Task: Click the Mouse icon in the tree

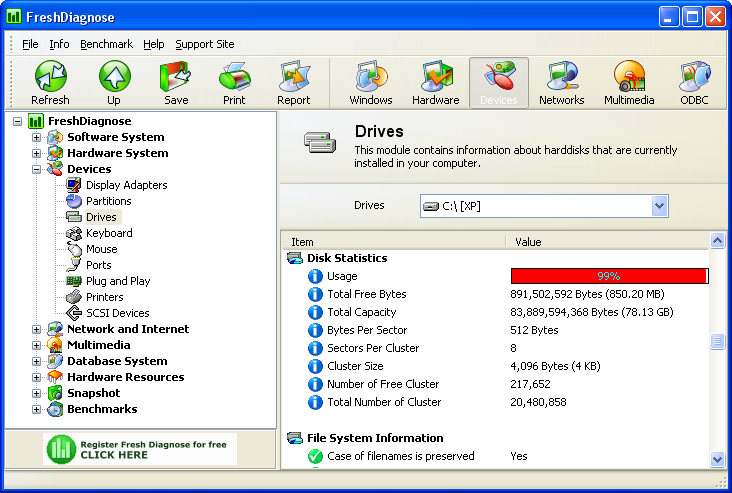Action: [x=74, y=249]
